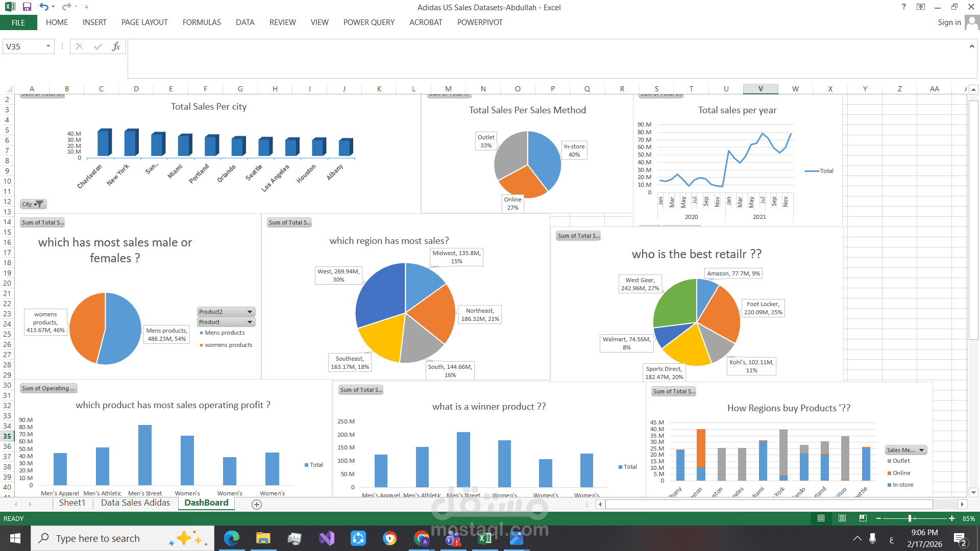The height and width of the screenshot is (551, 980).
Task: Click the account avatar icon next to Sign in
Action: [972, 22]
